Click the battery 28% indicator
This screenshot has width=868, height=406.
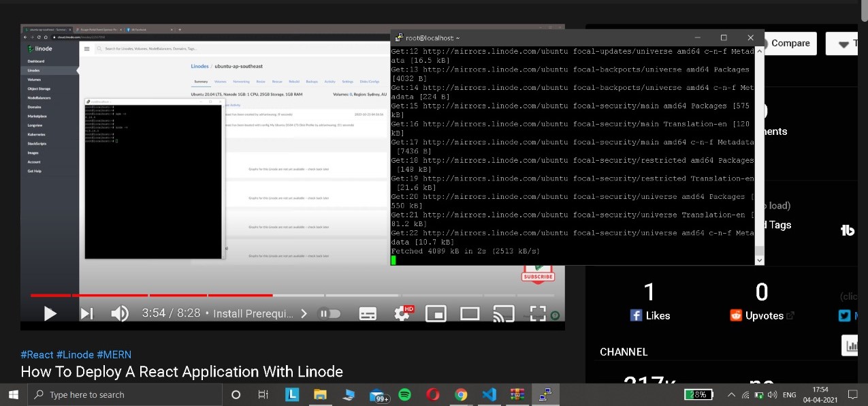click(698, 394)
